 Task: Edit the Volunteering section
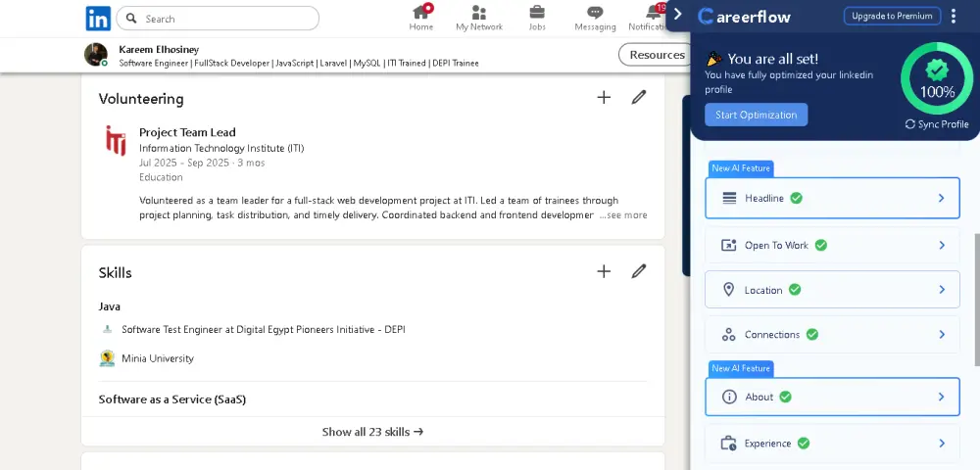tap(638, 97)
